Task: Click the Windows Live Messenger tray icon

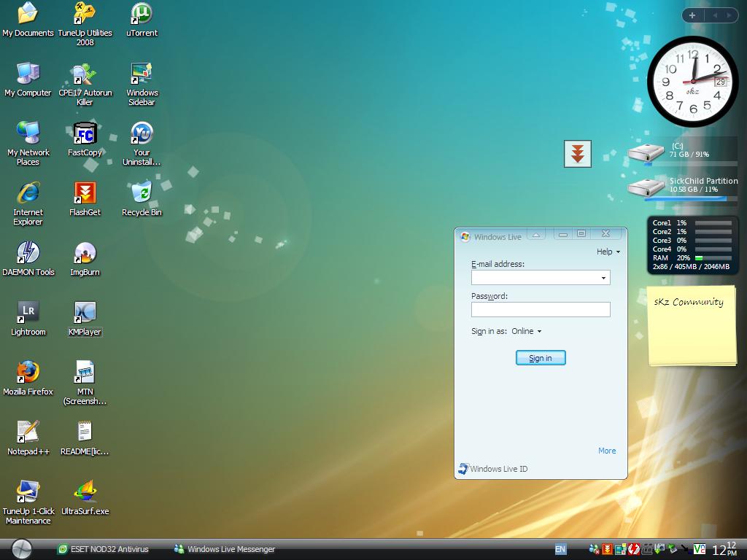Action: (594, 549)
